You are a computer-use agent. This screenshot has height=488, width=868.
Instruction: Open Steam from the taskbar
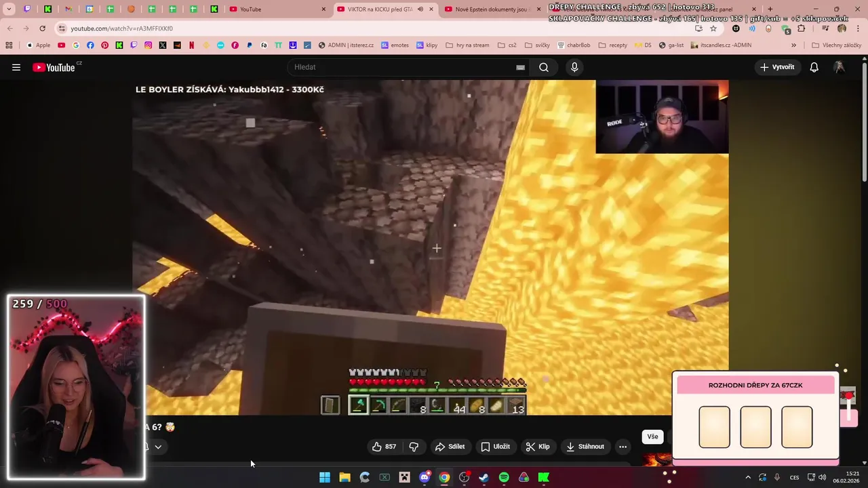pyautogui.click(x=484, y=478)
